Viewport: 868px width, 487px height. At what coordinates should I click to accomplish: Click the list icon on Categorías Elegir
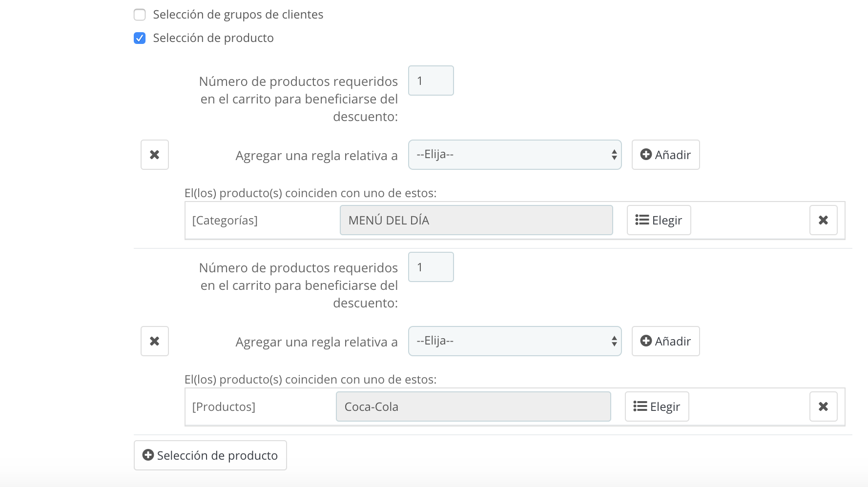point(641,220)
